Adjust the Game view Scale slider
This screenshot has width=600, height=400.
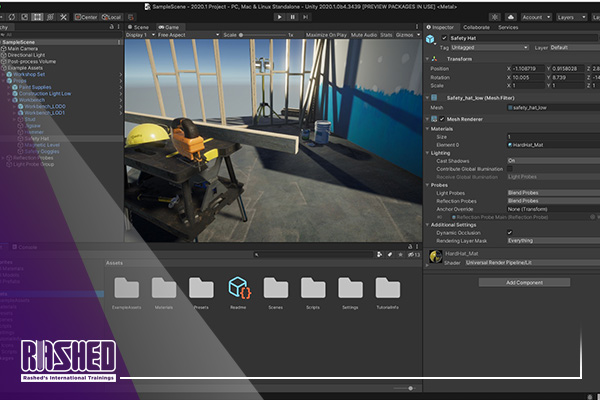pyautogui.click(x=262, y=35)
